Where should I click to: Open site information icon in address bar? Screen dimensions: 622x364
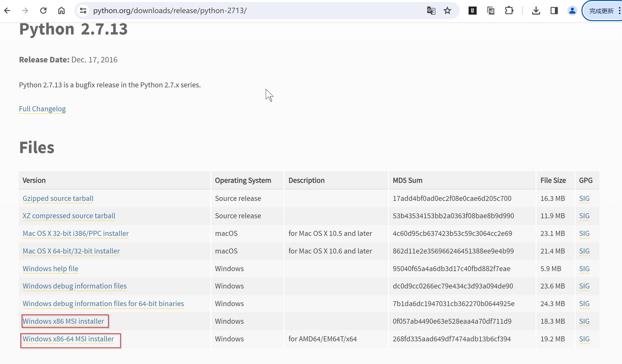(x=83, y=11)
